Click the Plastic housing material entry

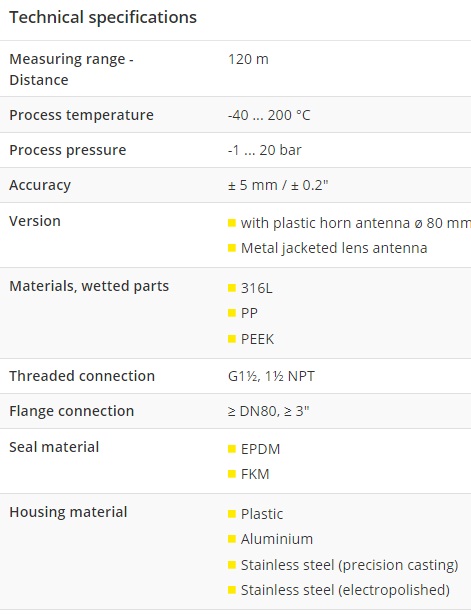coord(262,514)
